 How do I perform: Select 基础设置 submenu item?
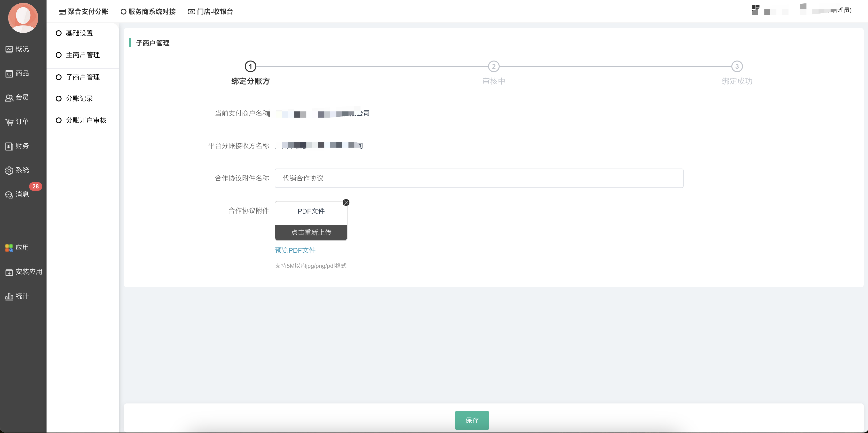(x=79, y=33)
